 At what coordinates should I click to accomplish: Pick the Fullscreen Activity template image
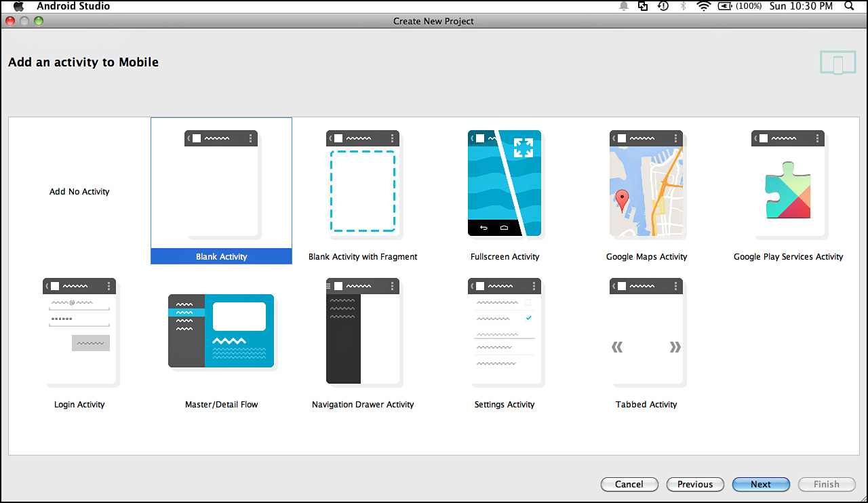[x=506, y=184]
